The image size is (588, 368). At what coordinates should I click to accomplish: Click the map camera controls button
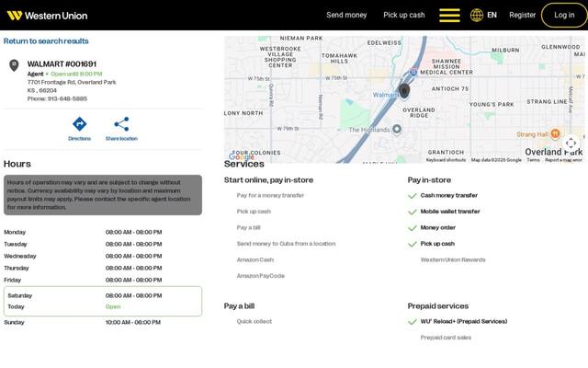point(571,143)
